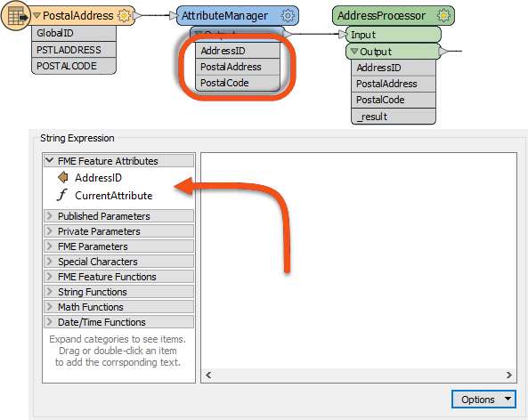Click PostalCode under AddressProcessor Output

[x=394, y=100]
